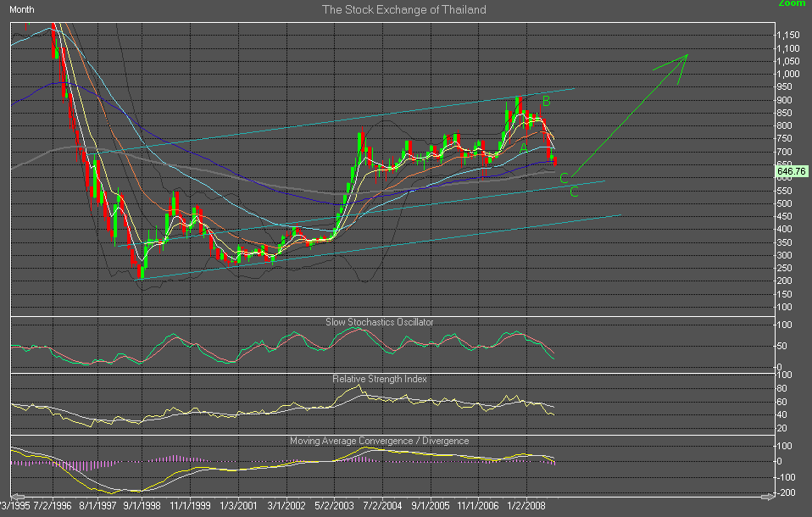
Task: Click the 800 price axis label
Action: [x=785, y=126]
